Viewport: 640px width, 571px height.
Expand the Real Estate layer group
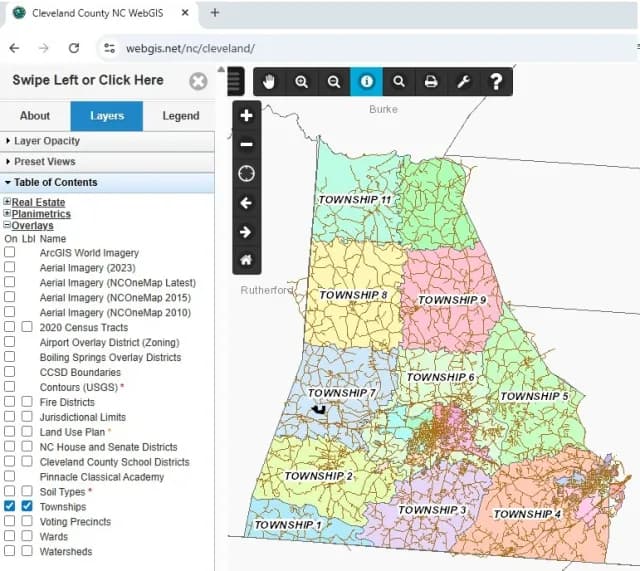click(x=7, y=202)
